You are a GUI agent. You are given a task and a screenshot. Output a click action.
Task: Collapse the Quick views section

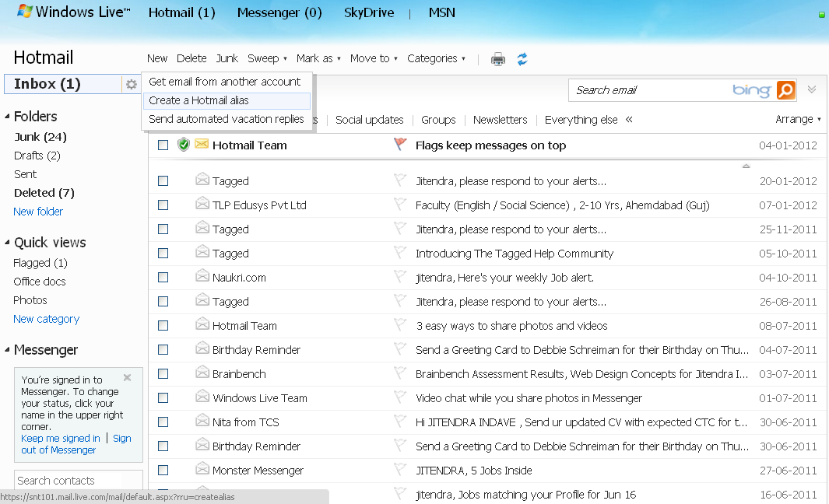(8, 243)
